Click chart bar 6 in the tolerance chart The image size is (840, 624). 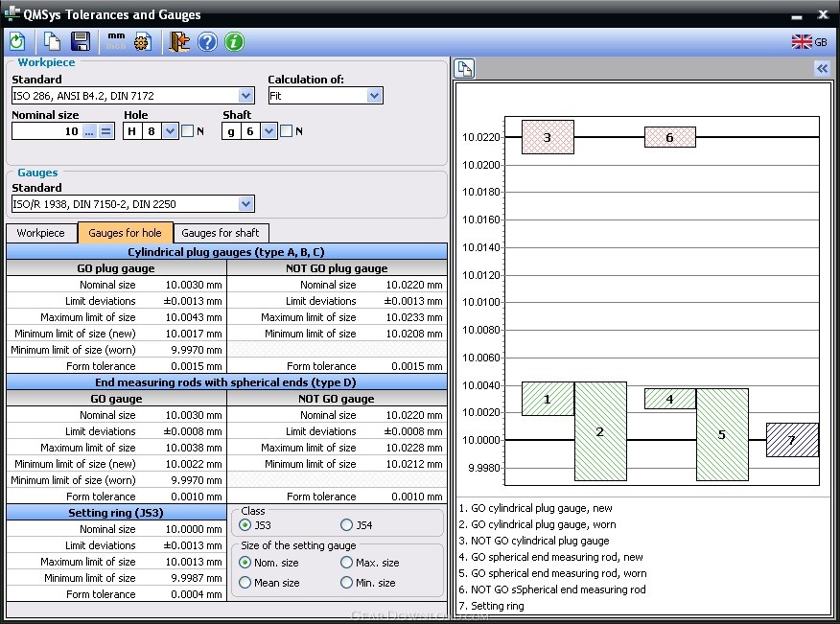(x=670, y=137)
